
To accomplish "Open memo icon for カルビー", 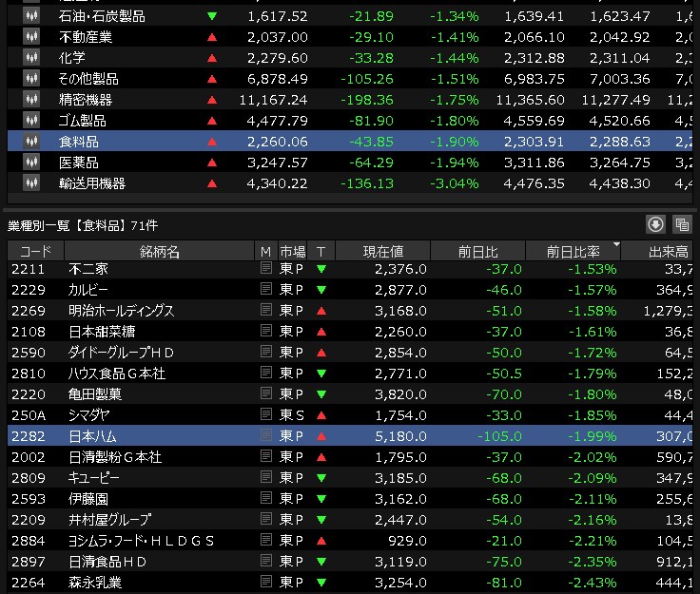I will [266, 289].
